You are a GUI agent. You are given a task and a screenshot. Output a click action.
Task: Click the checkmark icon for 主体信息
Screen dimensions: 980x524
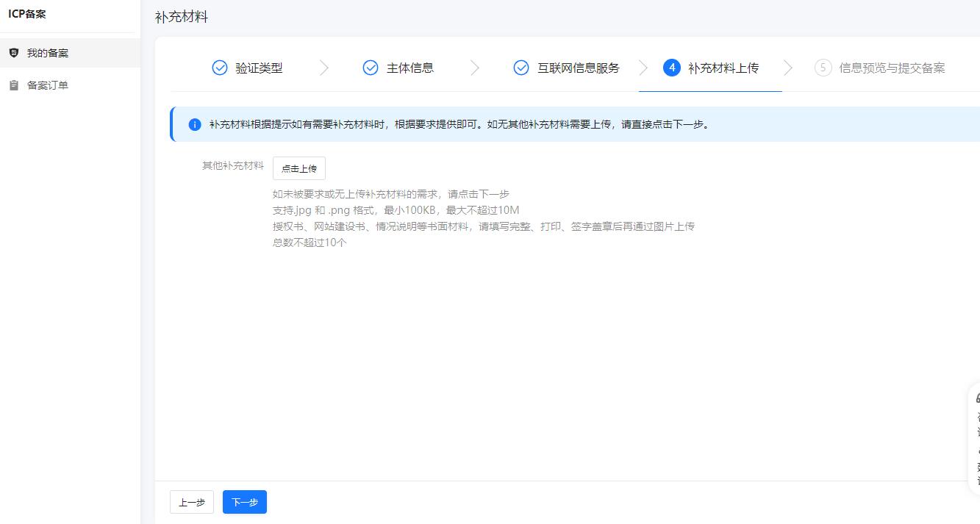coord(371,68)
